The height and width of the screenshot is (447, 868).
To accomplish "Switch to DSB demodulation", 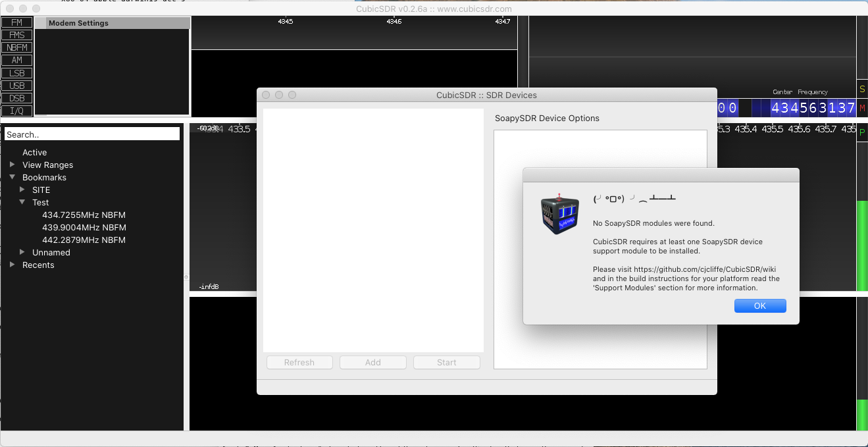I will coord(16,97).
